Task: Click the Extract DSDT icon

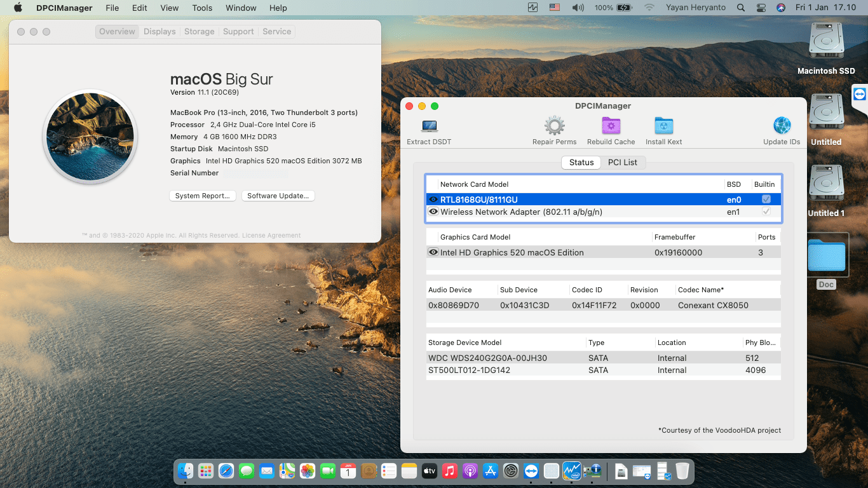Action: click(428, 126)
